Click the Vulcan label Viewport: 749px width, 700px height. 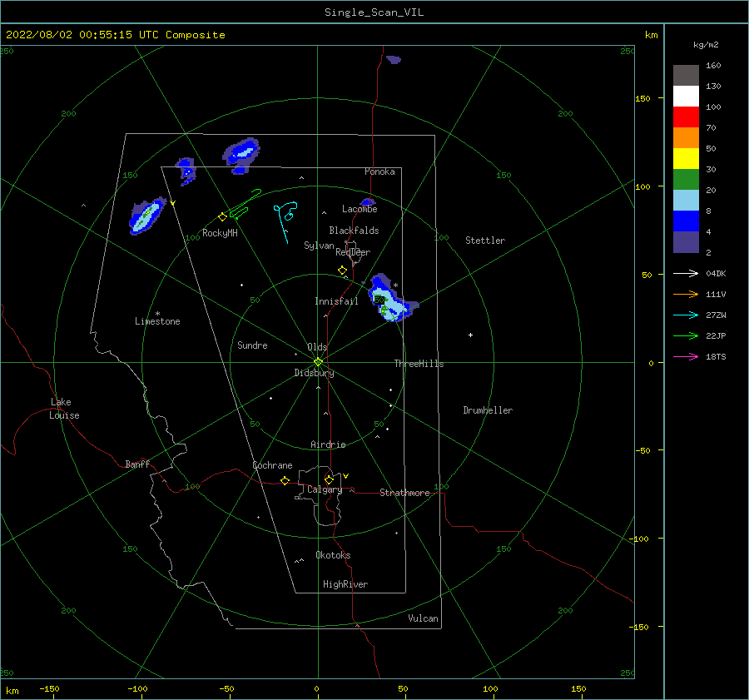coord(423,618)
